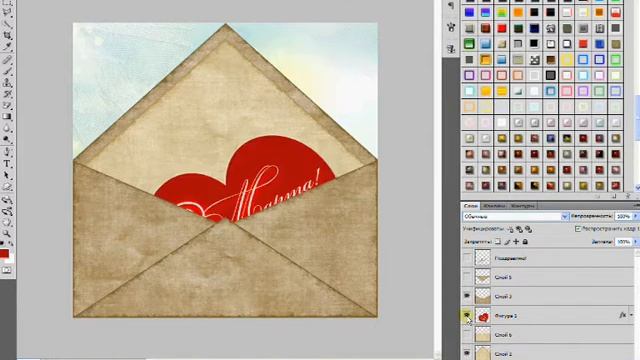Select the Type tool
This screenshot has height=360, width=640.
point(7,164)
